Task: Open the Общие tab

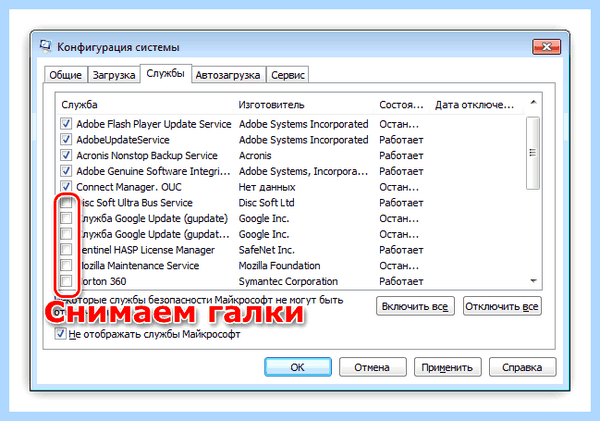Action: (65, 75)
